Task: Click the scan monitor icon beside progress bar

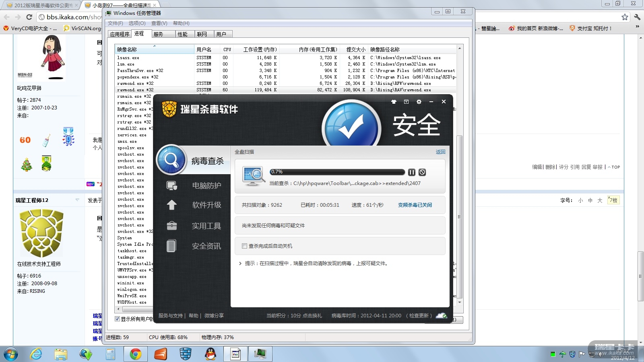Action: pos(253,176)
